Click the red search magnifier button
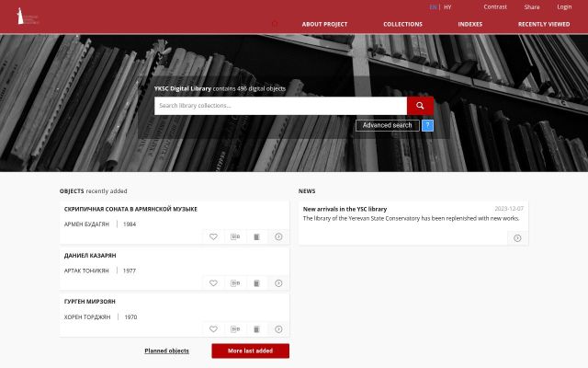 click(x=420, y=106)
